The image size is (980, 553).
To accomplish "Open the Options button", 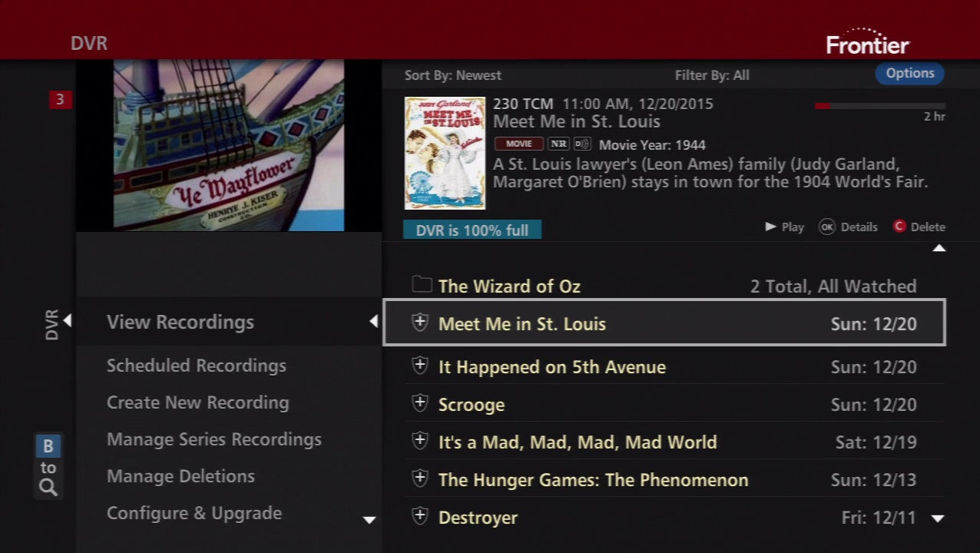I will click(x=909, y=74).
